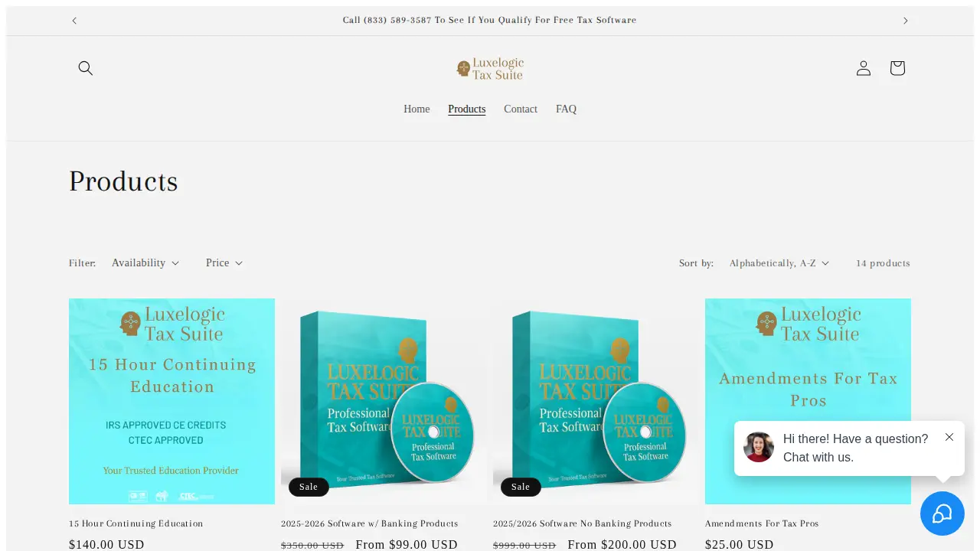
Task: Click the Sale badge on the Banking Products software
Action: (x=309, y=487)
